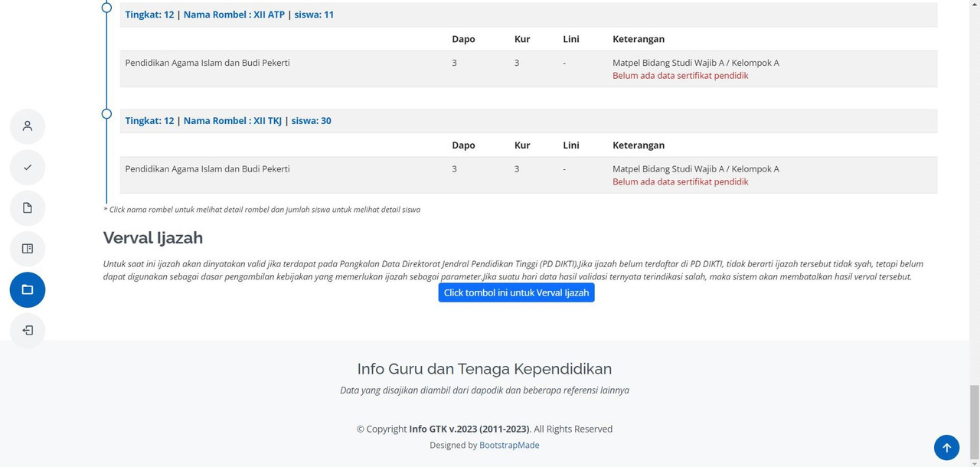The image size is (980, 467).
Task: Click Matpel Bidang Studi Wajib text in XII TKJ
Action: point(696,169)
